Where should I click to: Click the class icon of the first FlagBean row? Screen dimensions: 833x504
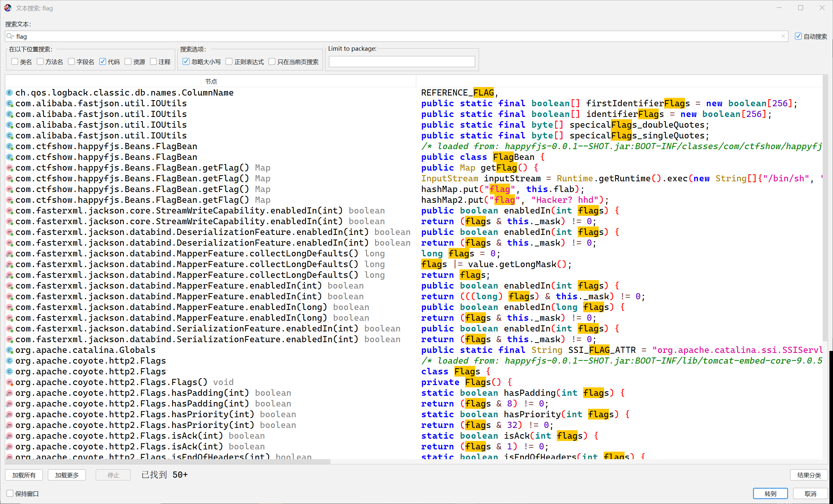[9, 146]
